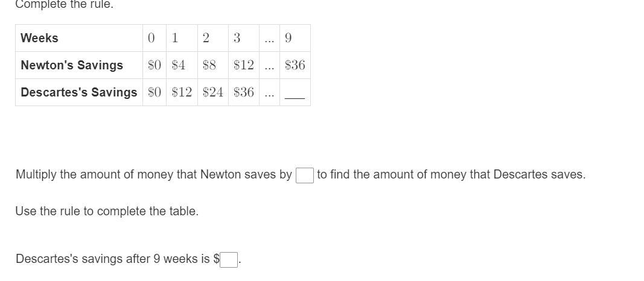Click the "Complete the rule." instruction text
Screen dimensions: 644x281
(64, 4)
